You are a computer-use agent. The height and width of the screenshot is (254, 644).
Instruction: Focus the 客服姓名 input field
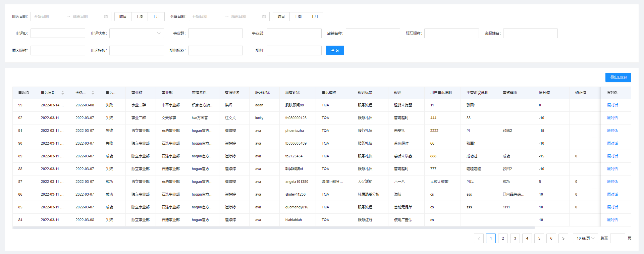tap(530, 33)
